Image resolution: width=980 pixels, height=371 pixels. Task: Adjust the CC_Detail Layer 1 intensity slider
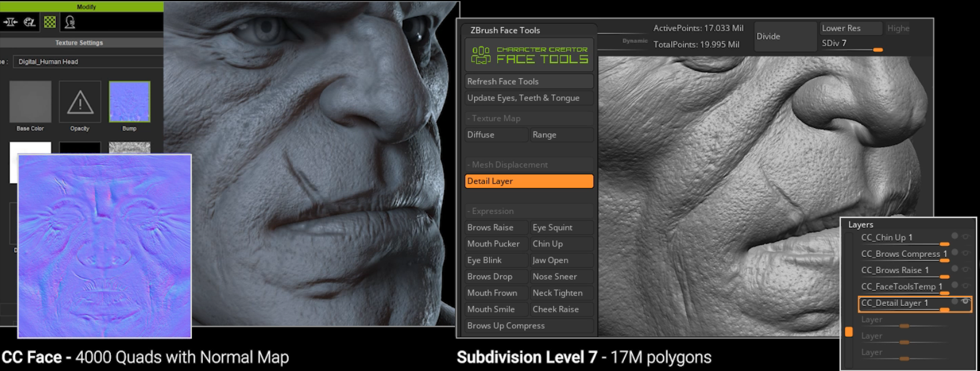click(945, 310)
